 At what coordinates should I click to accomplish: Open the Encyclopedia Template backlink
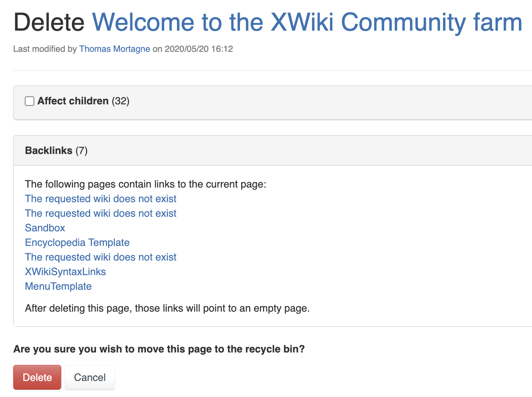[x=77, y=242]
